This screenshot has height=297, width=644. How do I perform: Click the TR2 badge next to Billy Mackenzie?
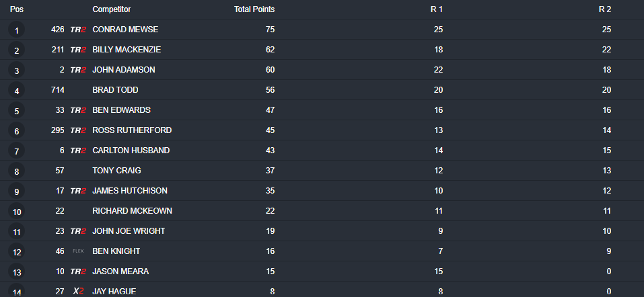coord(78,50)
